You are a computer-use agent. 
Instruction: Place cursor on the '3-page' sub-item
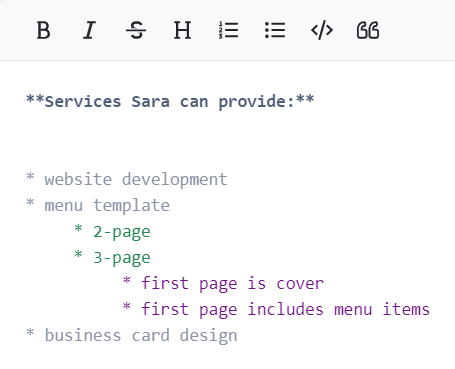click(112, 257)
